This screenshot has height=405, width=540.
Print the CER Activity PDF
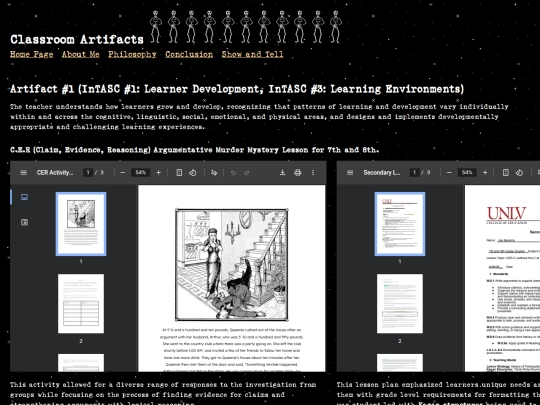pos(298,173)
